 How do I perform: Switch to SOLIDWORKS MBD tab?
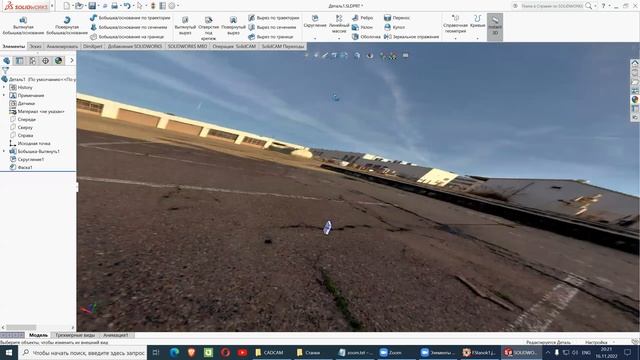pos(187,47)
